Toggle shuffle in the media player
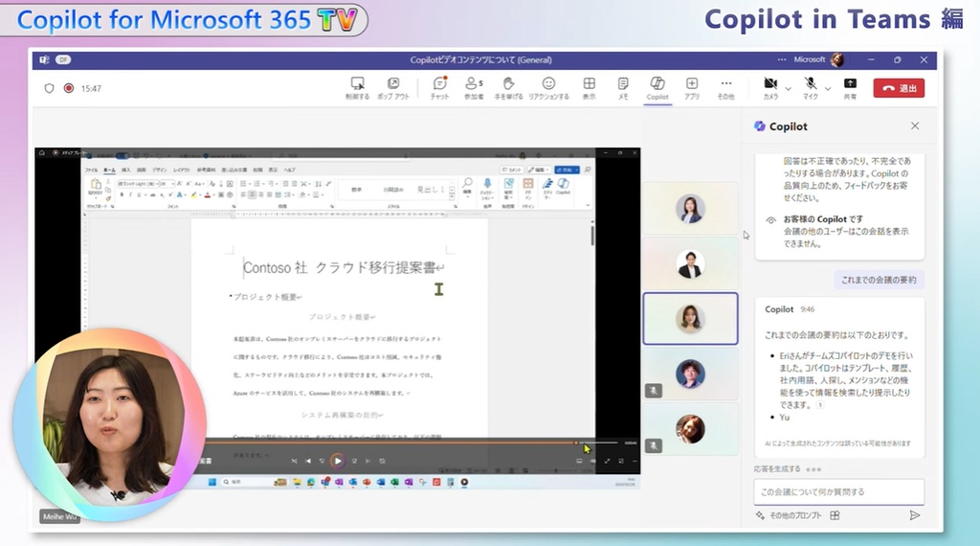980x546 pixels. (294, 461)
